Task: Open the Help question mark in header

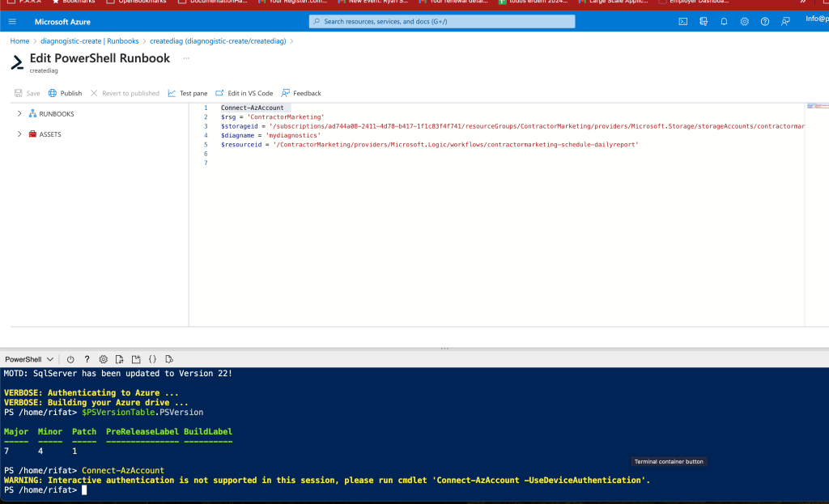Action: [765, 22]
